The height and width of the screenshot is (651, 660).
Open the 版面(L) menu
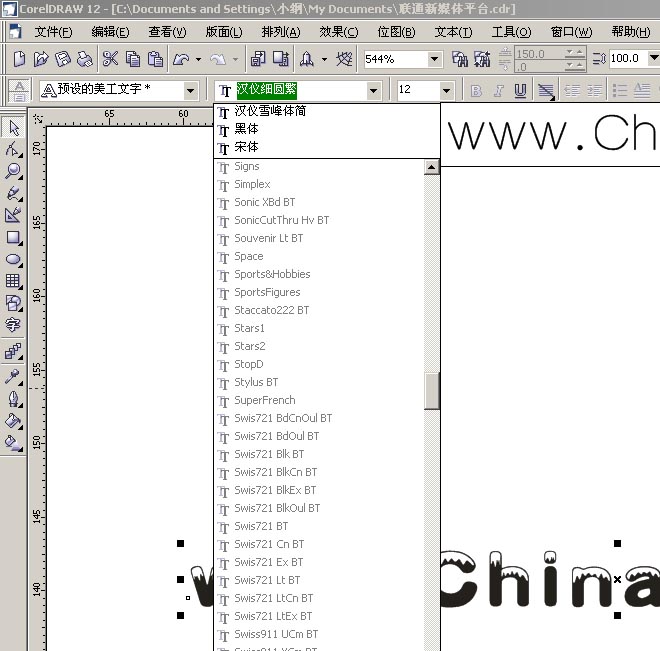[224, 32]
